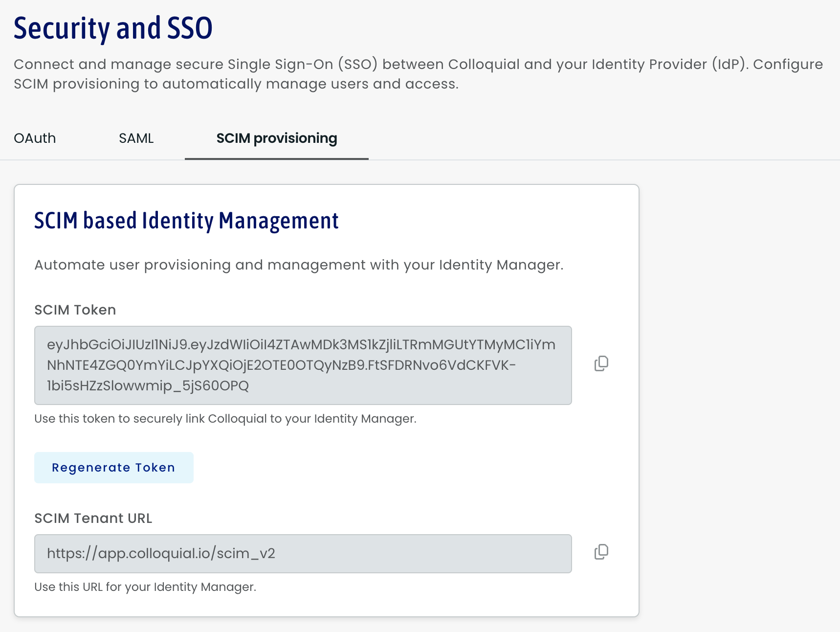Click the 'Automate user provisioning and management' description
The width and height of the screenshot is (840, 632).
point(299,265)
